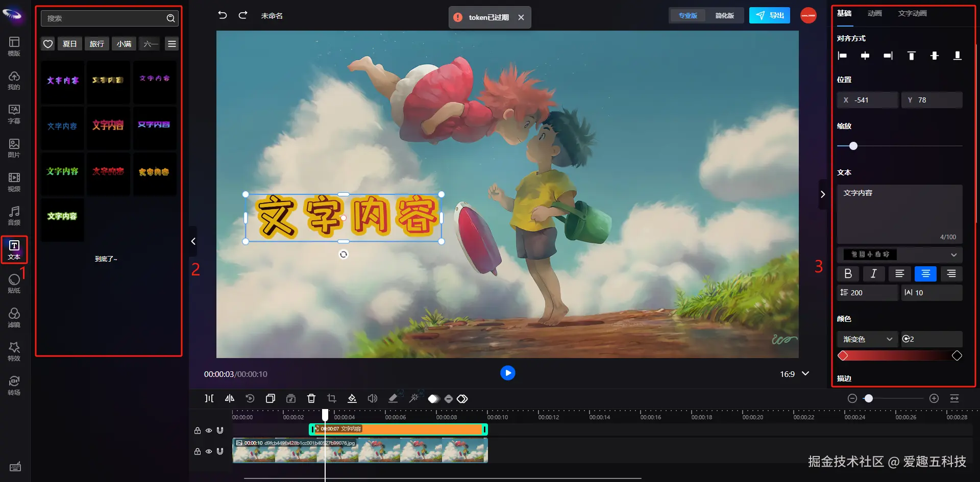Collapse the right properties panel
The width and height of the screenshot is (980, 482).
823,194
